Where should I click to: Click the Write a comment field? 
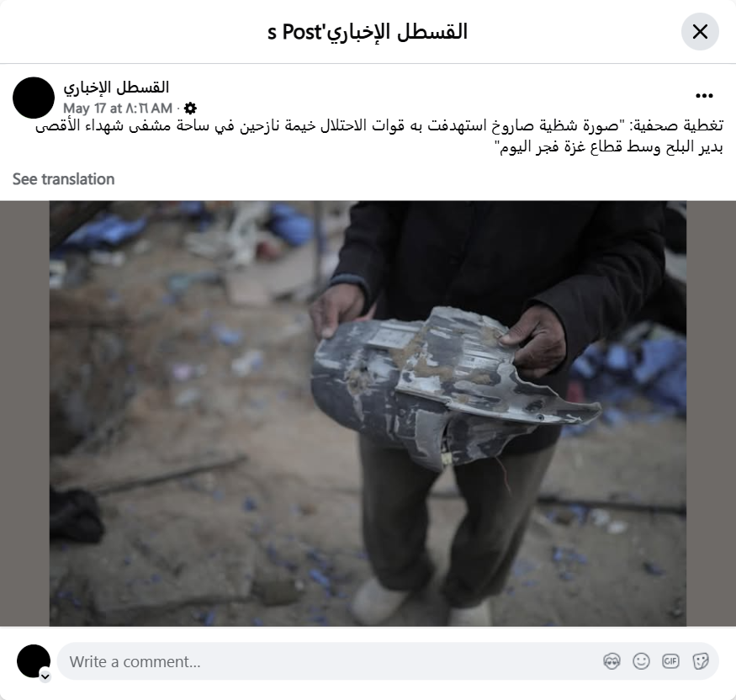329,661
